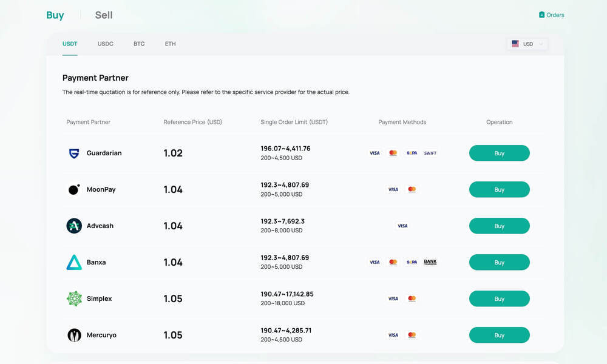This screenshot has width=607, height=364.
Task: Buy USDT via Banxa
Action: (500, 262)
